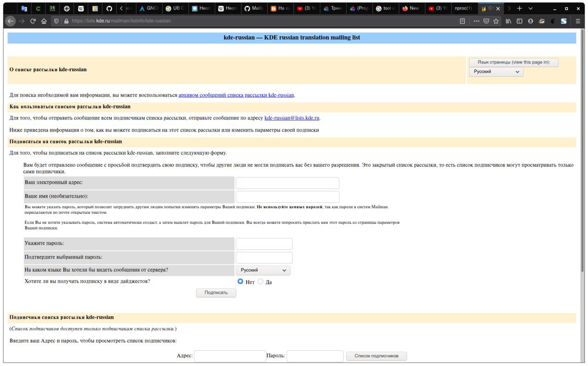List all tabs dropdown arrow

[531, 8]
